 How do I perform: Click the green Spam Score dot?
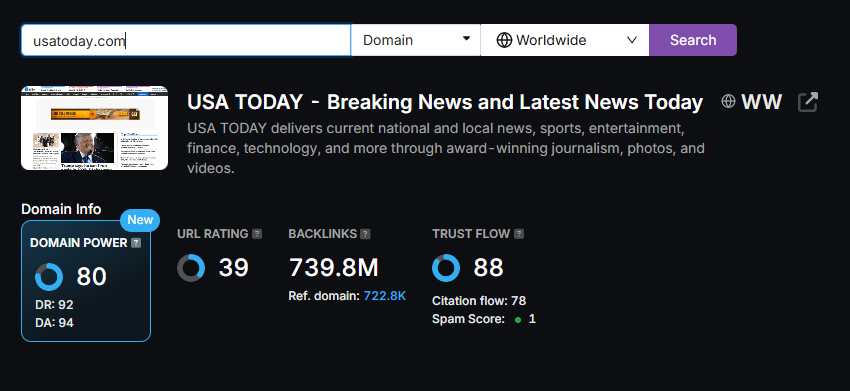[518, 320]
